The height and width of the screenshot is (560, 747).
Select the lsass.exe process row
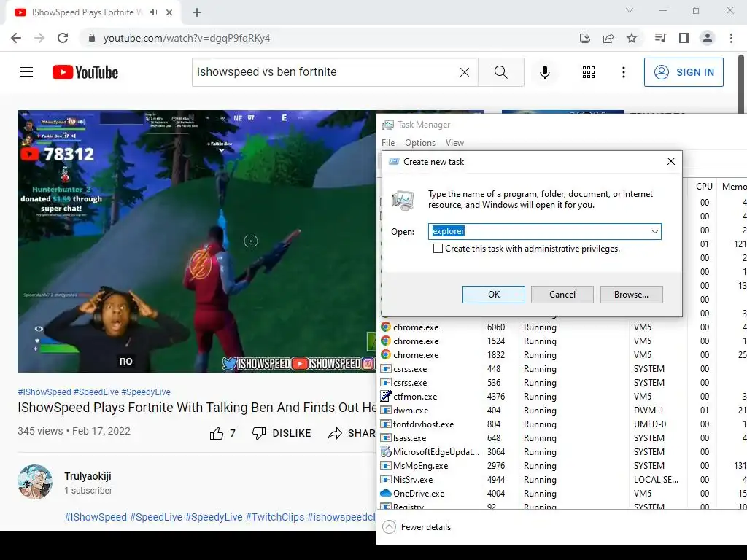click(x=562, y=437)
